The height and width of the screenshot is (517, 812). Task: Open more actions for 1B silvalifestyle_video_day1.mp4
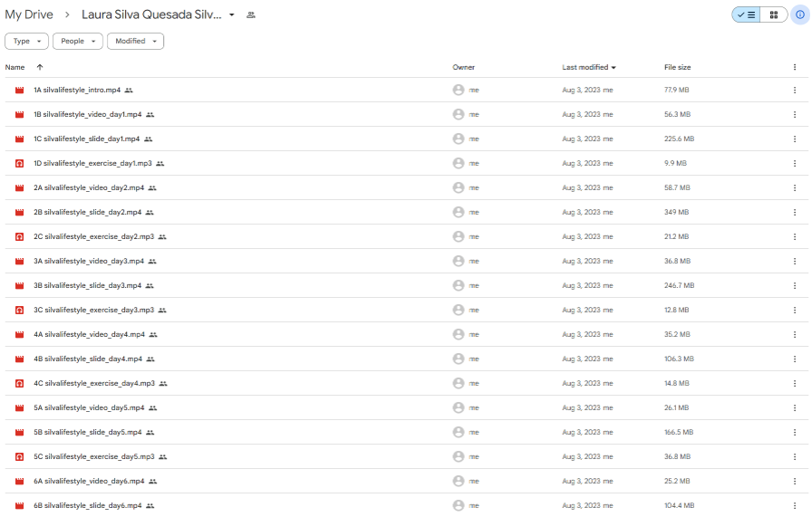pos(795,115)
